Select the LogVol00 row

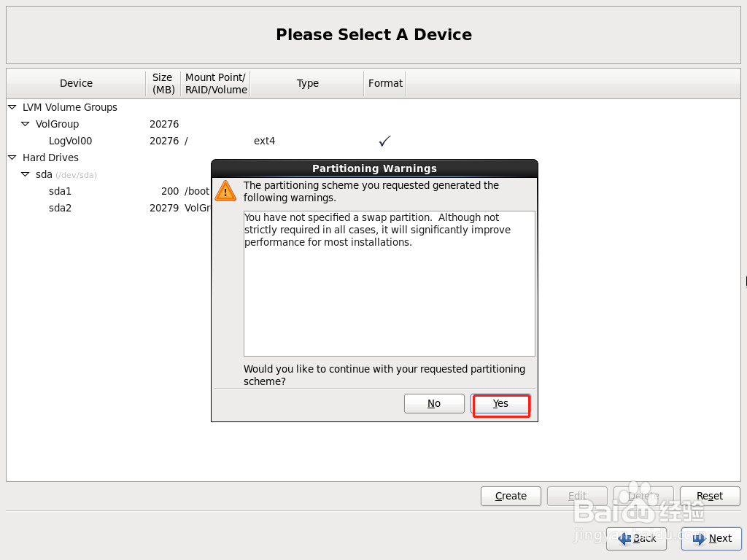373,141
